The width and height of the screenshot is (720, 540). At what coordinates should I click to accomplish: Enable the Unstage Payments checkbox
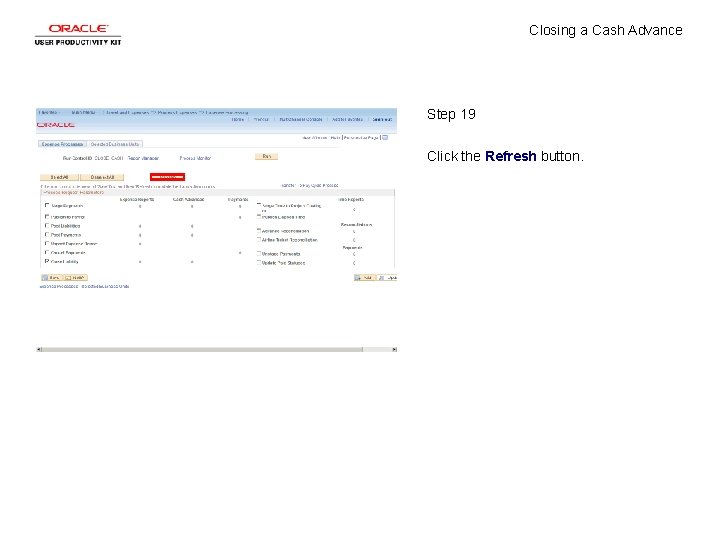click(x=259, y=253)
